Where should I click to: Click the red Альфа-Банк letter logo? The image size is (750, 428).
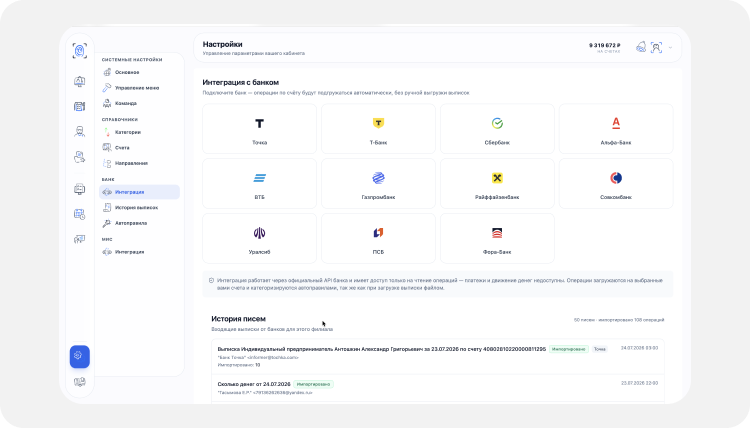coord(616,123)
